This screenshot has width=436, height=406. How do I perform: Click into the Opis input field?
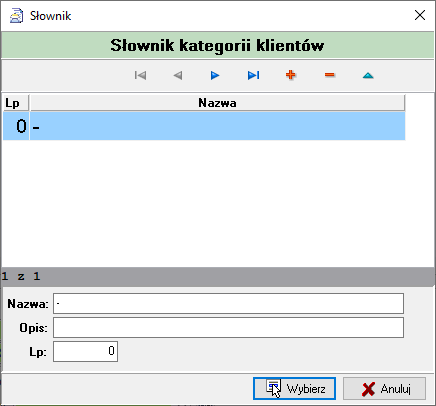(228, 327)
